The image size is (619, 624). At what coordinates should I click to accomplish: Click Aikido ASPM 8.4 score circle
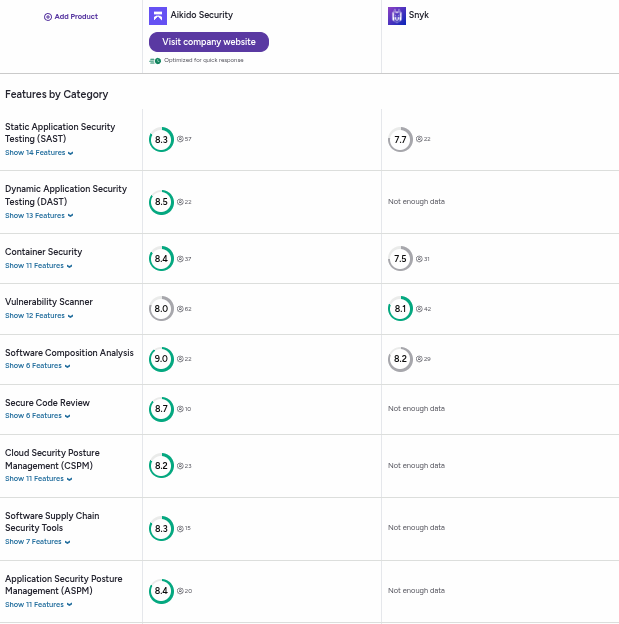pyautogui.click(x=161, y=591)
